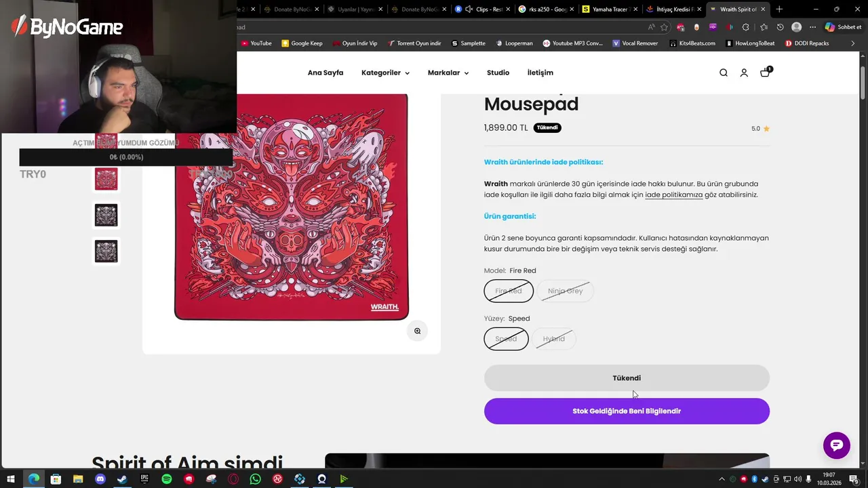Click the disabled Tükendi button
The image size is (868, 488).
pyautogui.click(x=627, y=378)
